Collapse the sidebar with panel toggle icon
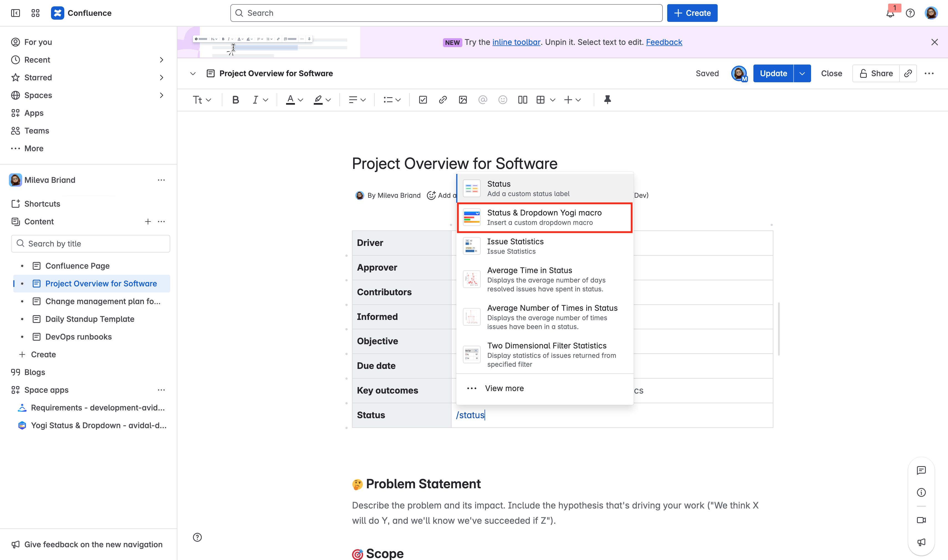Screen dimensions: 948x560 16,13
